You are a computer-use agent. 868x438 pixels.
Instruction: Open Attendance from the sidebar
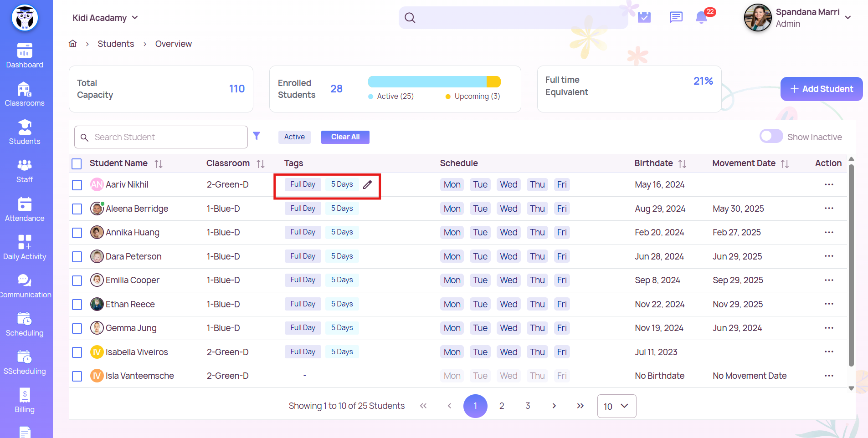(25, 209)
